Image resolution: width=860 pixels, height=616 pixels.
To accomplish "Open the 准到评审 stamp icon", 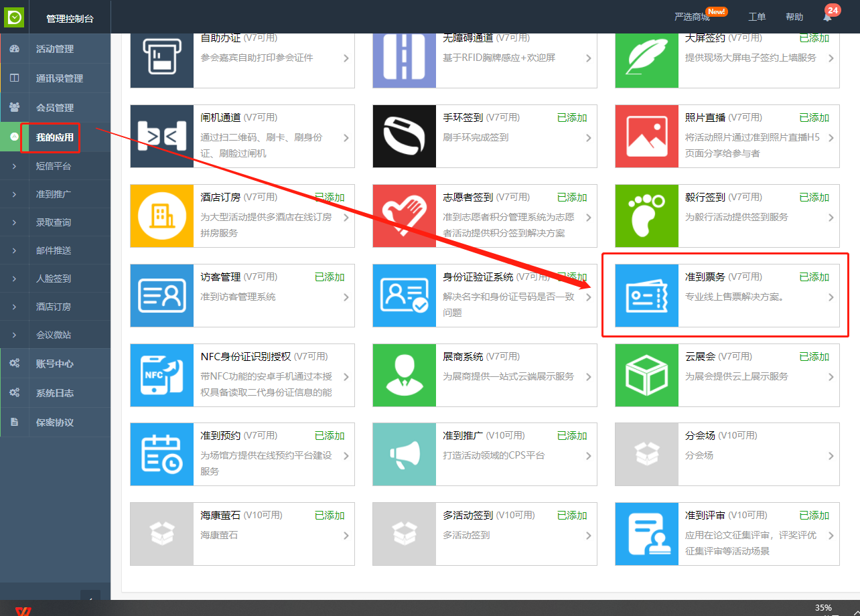I will (x=647, y=534).
